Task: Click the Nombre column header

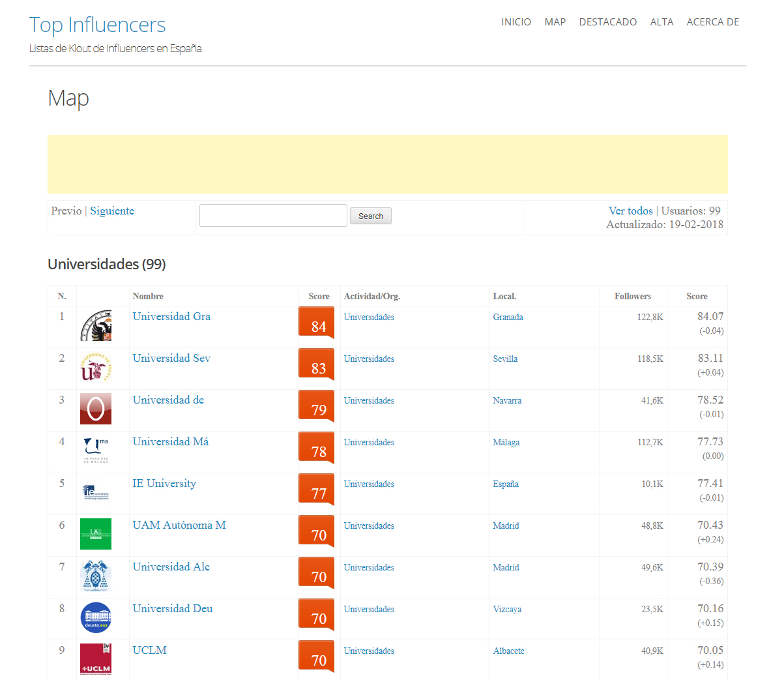Action: point(148,296)
